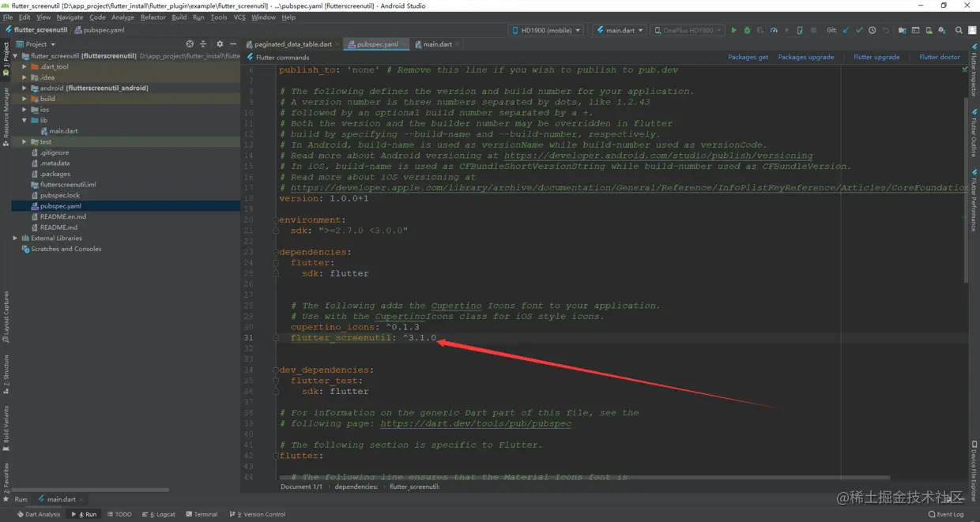Expand External Libraries node

[15, 238]
